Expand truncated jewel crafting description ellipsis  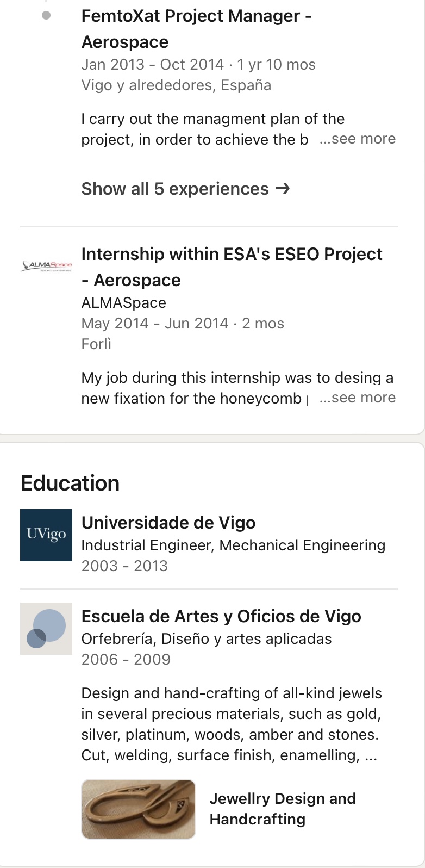pos(371,755)
